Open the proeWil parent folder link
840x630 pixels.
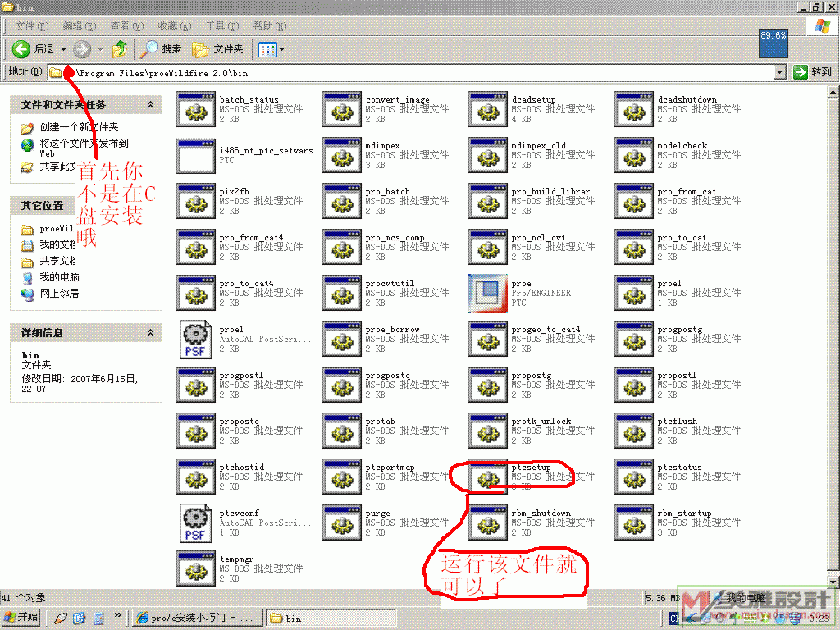pos(57,229)
